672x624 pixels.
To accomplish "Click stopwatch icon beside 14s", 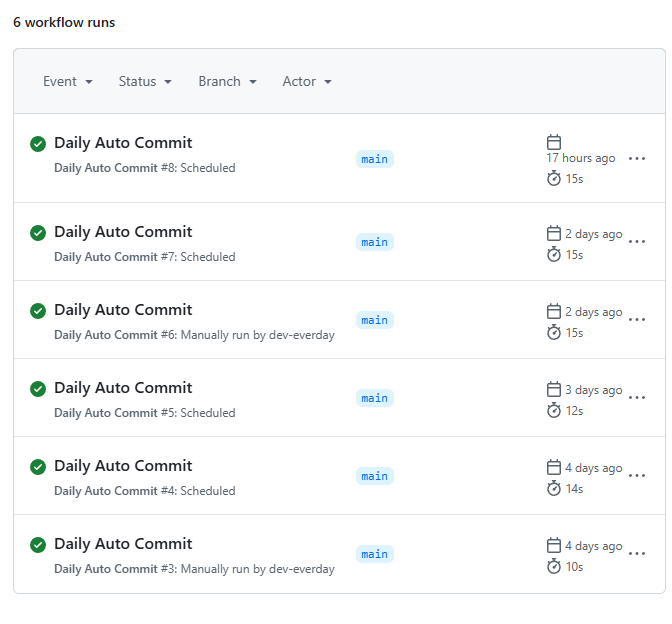I will click(x=554, y=488).
